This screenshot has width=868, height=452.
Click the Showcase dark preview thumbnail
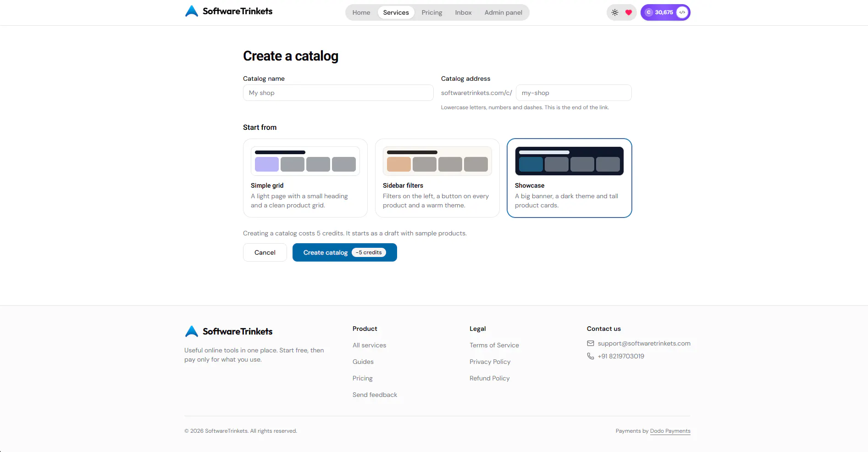pos(569,161)
